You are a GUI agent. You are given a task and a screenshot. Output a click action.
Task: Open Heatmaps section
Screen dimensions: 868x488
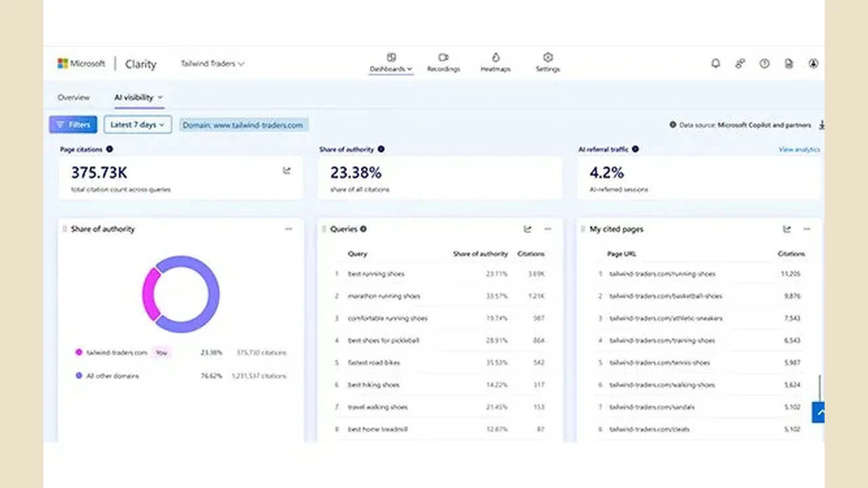[496, 63]
